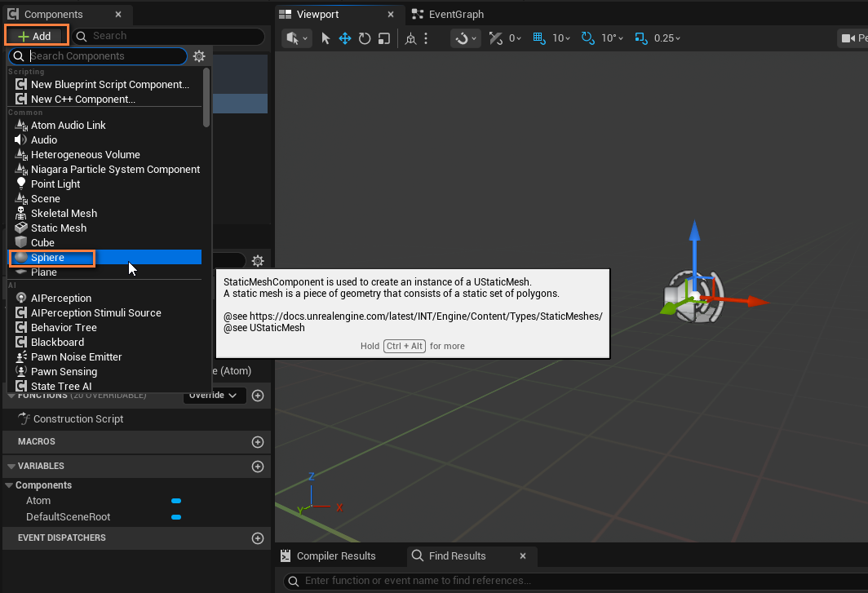Image resolution: width=868 pixels, height=593 pixels.
Task: Select AIPerception component
Action: [104, 298]
